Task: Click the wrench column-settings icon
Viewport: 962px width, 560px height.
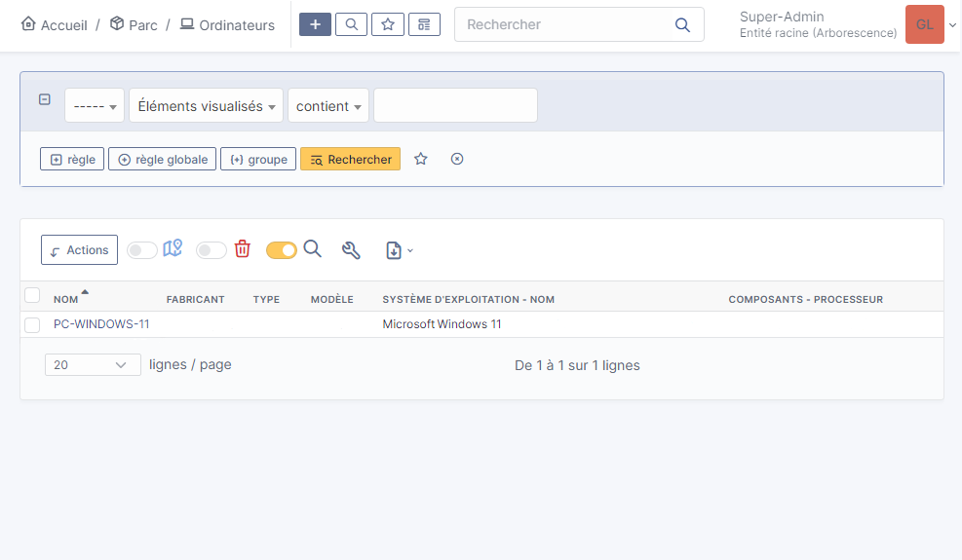Action: click(x=351, y=249)
